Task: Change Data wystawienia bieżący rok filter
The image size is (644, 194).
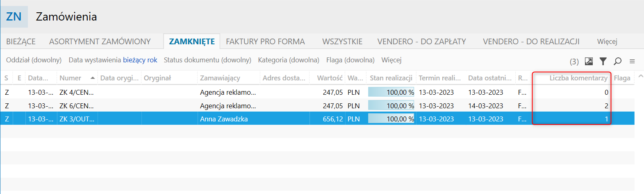Action: coord(113,60)
